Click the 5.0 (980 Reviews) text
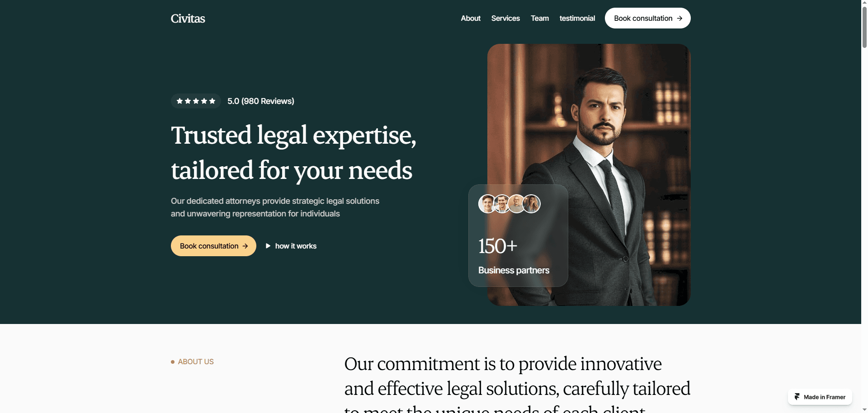 tap(261, 101)
